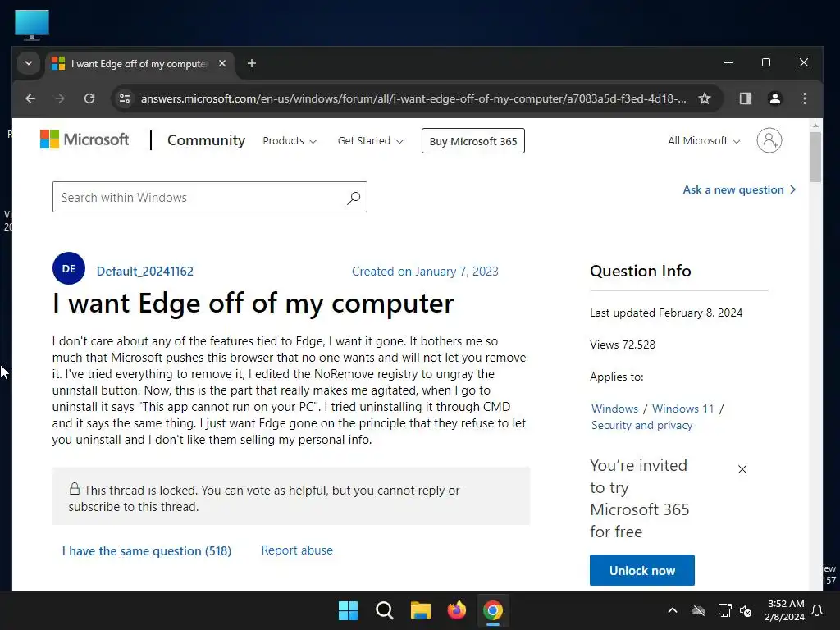The height and width of the screenshot is (630, 840).
Task: Open Chrome side panel
Action: 745,98
